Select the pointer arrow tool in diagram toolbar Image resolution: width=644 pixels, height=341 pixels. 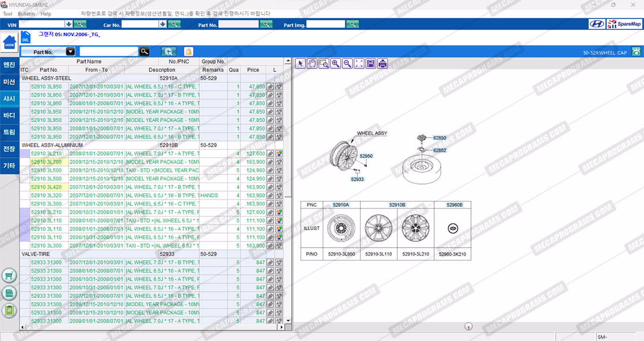click(300, 64)
